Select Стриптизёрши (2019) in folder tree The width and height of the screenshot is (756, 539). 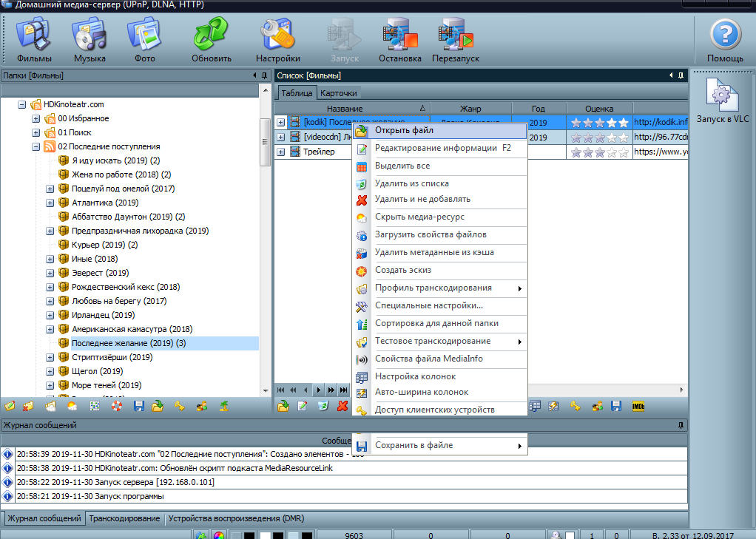pyautogui.click(x=112, y=357)
